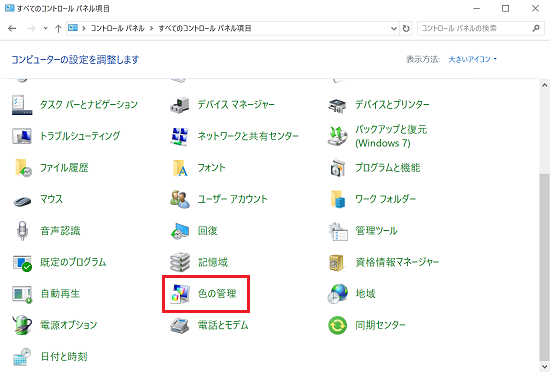Image resolution: width=550 pixels, height=372 pixels.
Task: Open the 自動再生 icon
Action: (22, 295)
